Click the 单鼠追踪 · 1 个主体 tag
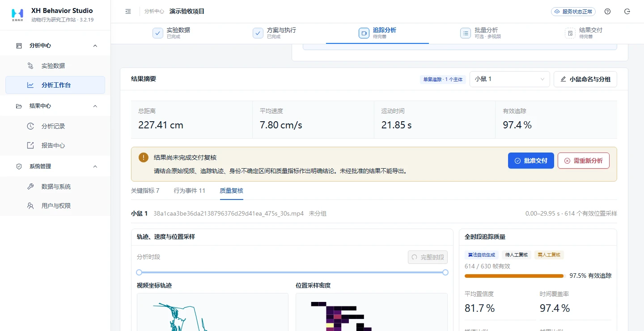The image size is (644, 331). point(443,79)
